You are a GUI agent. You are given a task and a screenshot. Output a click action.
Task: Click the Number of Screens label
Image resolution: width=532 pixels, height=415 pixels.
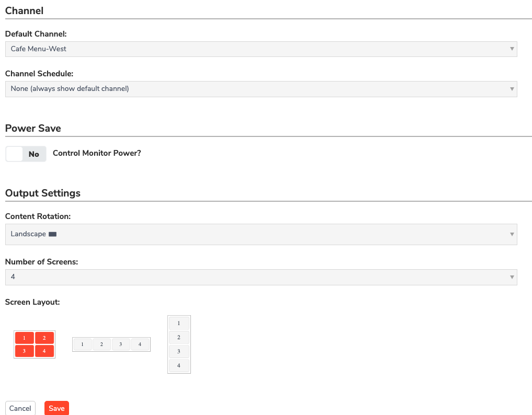tap(41, 262)
